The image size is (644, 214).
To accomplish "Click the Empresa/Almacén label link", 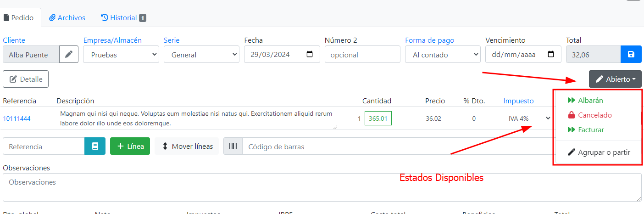I will [x=112, y=40].
